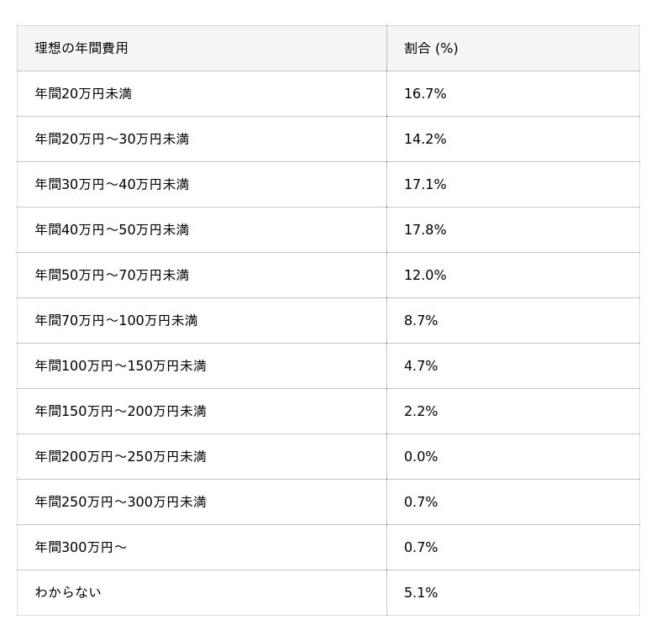Click the 割合 (%) column header
The height and width of the screenshot is (641, 672).
431,49
